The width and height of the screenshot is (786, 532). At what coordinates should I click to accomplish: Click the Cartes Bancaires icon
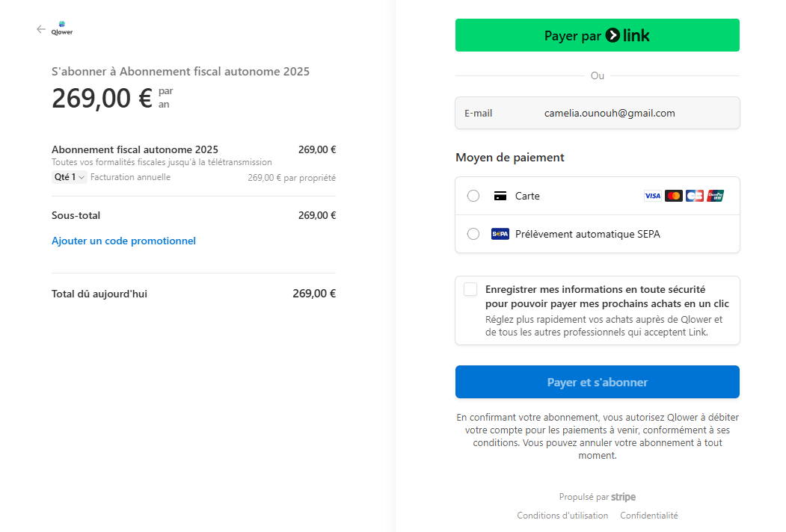695,196
